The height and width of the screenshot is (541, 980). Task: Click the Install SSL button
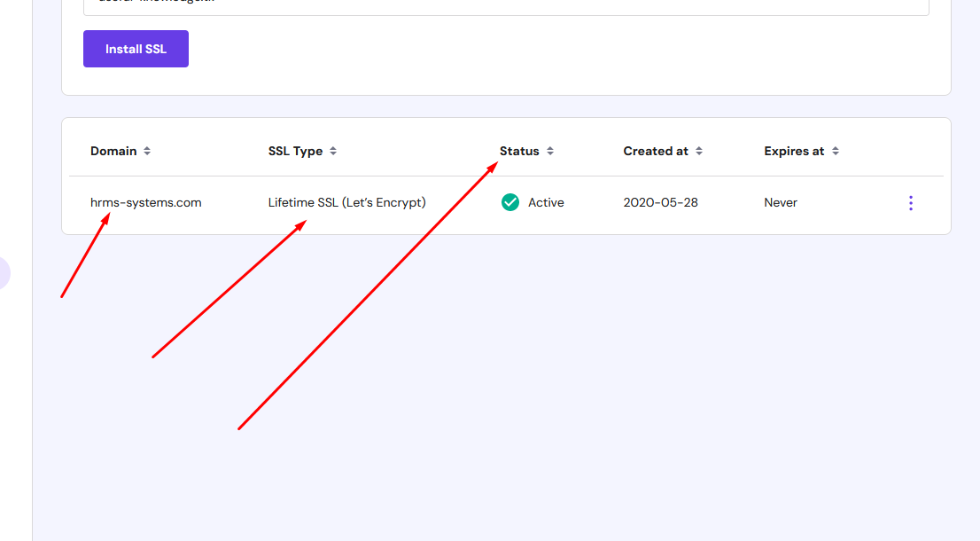click(136, 49)
